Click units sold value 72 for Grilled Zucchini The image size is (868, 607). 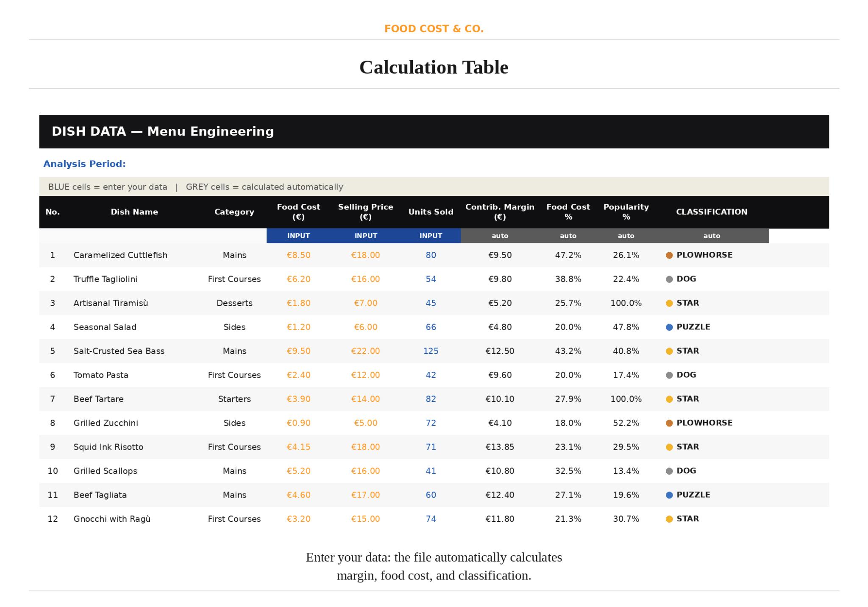(x=431, y=423)
